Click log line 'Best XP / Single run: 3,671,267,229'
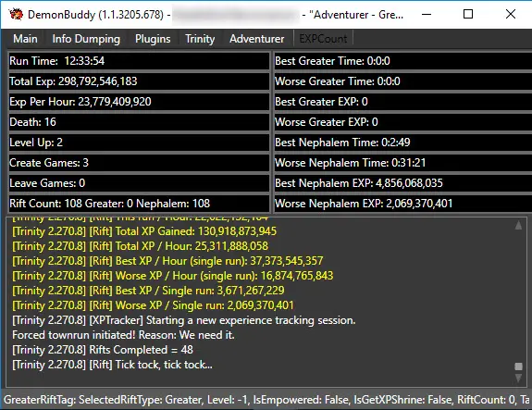The image size is (532, 410). click(148, 291)
